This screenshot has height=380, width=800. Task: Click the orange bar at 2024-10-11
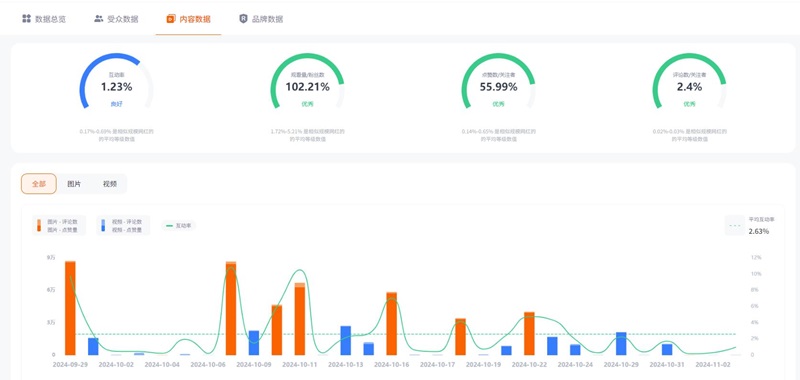[x=300, y=319]
